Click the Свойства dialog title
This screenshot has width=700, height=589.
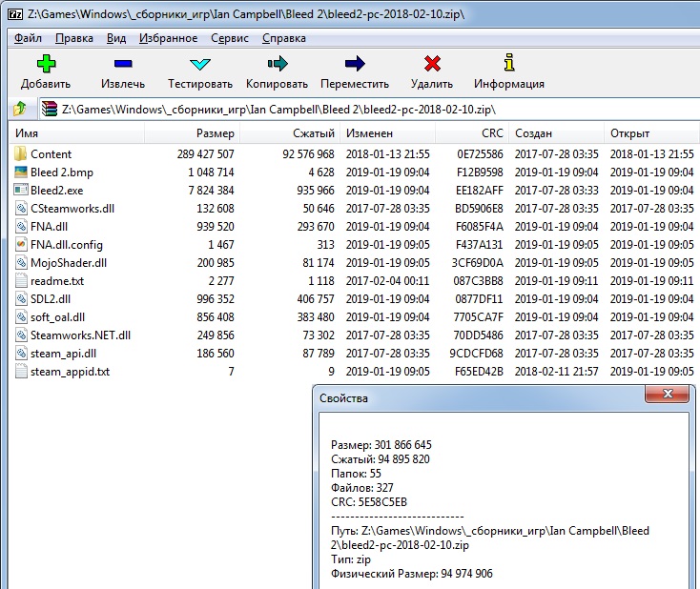click(343, 398)
